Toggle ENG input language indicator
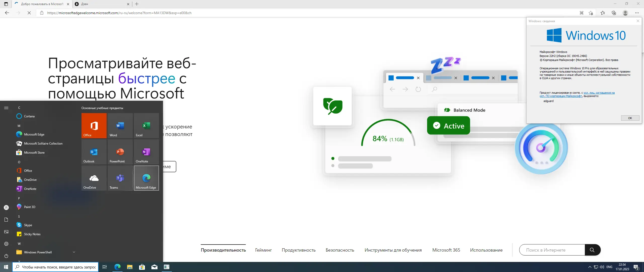This screenshot has height=272, width=644. pos(609,267)
